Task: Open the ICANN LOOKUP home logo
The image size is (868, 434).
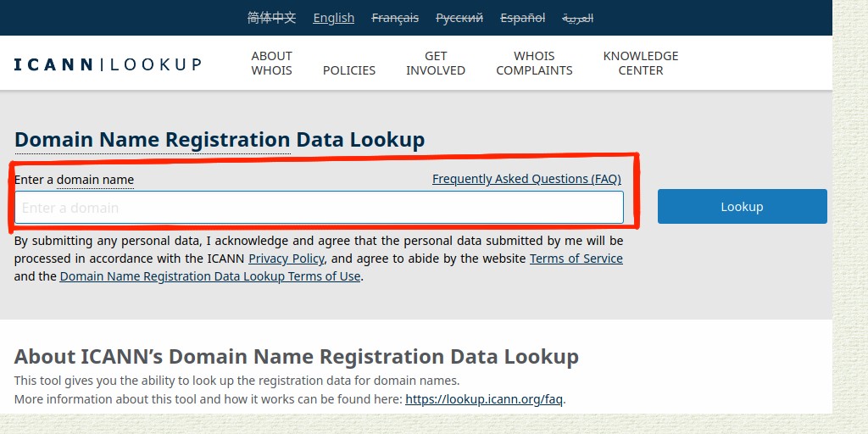Action: (108, 64)
